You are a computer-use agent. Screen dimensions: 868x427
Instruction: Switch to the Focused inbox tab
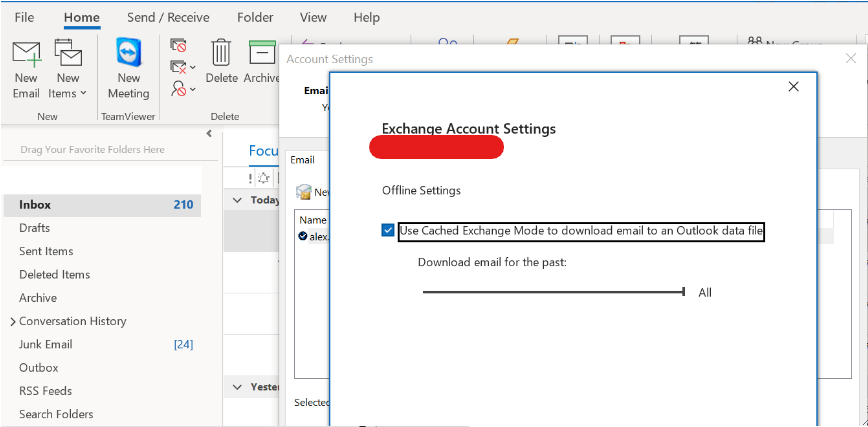pos(264,151)
